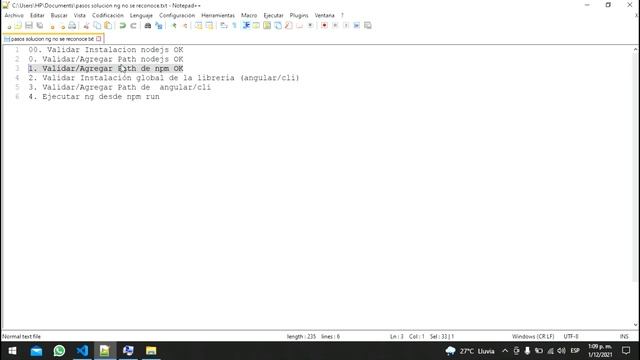Toggle the Indent Guide icon
The image size is (640, 360).
pyautogui.click(x=246, y=26)
